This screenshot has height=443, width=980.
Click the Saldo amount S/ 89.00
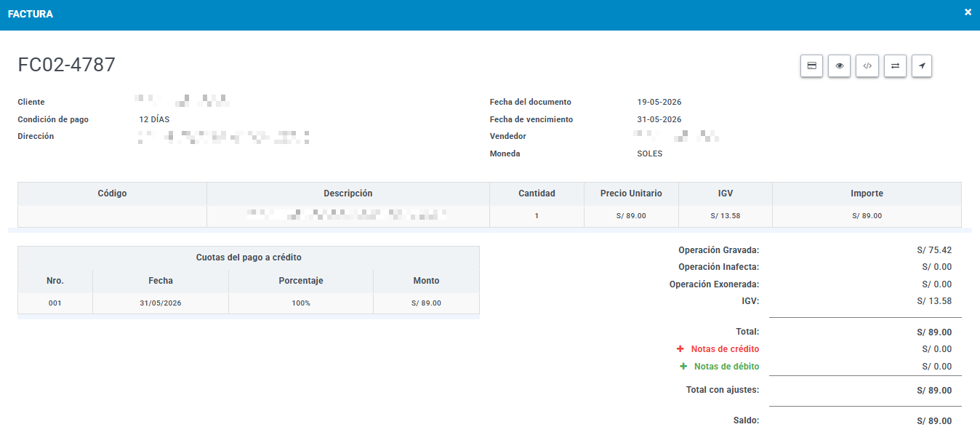(934, 421)
